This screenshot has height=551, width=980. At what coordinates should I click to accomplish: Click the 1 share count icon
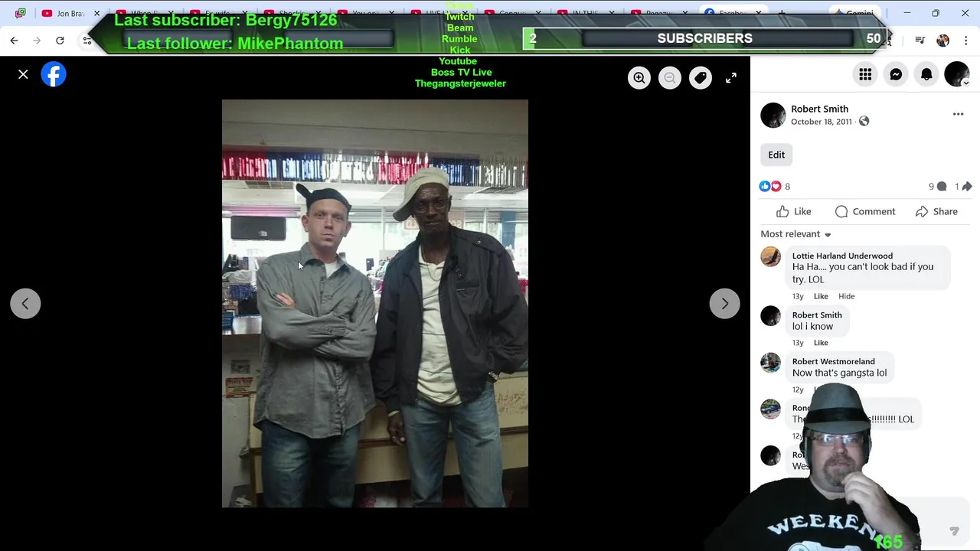click(x=967, y=187)
